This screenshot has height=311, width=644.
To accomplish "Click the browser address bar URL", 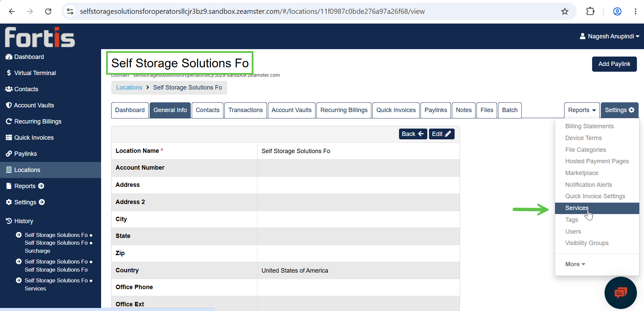I will (252, 11).
